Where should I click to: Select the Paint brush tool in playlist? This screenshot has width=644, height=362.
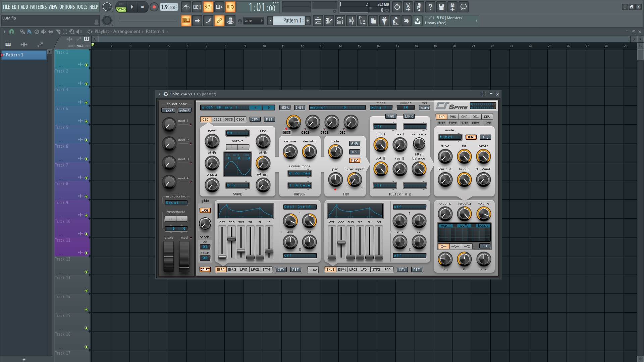pyautogui.click(x=30, y=32)
